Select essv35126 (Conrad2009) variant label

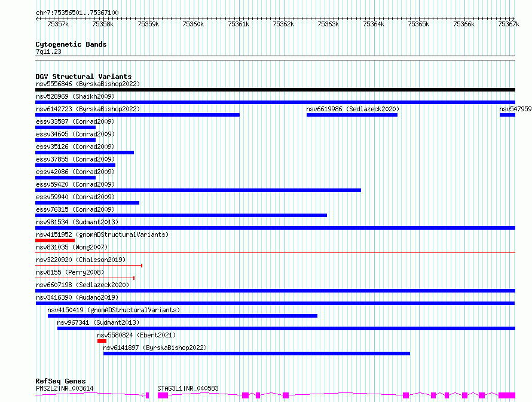coord(75,147)
